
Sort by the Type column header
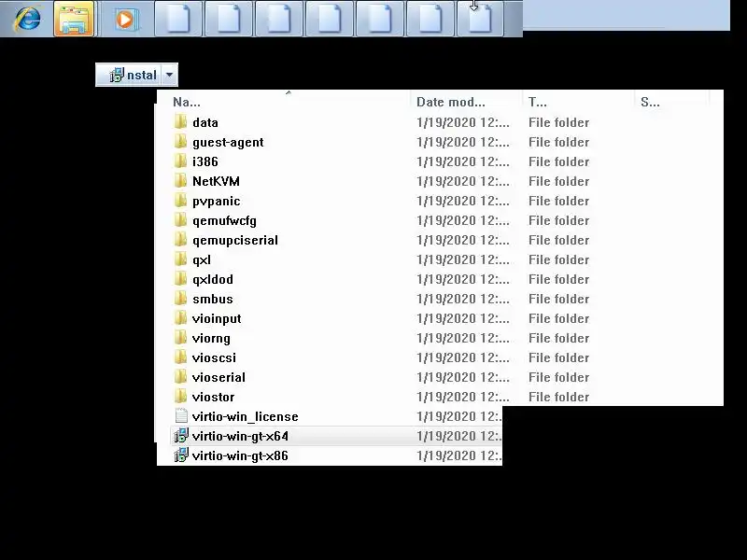point(538,102)
